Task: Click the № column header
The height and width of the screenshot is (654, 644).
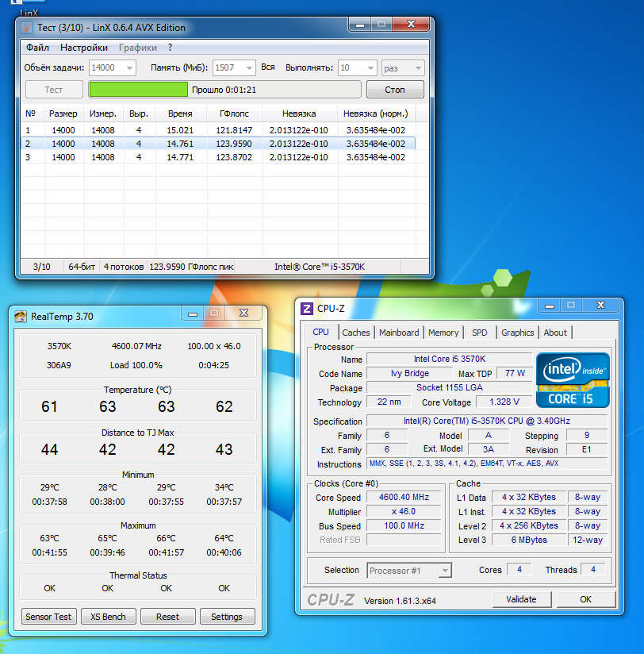Action: pyautogui.click(x=30, y=113)
